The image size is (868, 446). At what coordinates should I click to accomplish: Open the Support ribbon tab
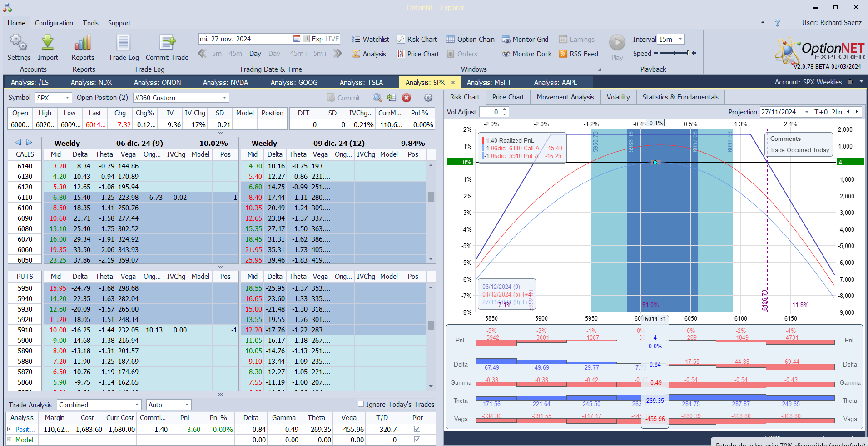(119, 23)
